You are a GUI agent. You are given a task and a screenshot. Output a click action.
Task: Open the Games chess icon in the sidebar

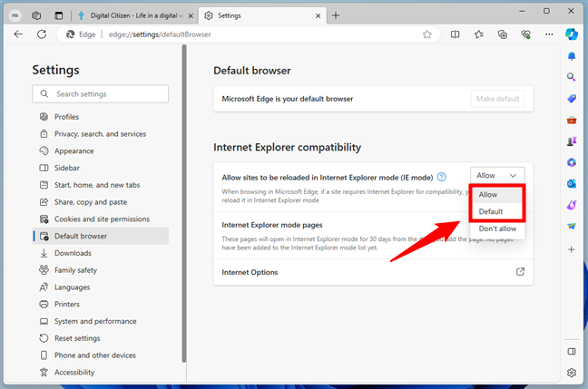coord(571,141)
